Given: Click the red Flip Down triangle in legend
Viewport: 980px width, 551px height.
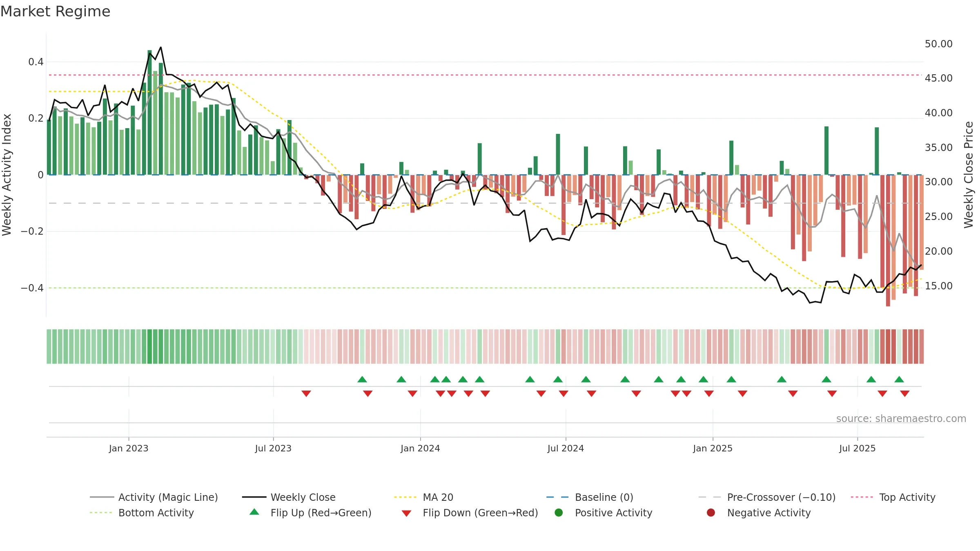Looking at the screenshot, I should (406, 513).
